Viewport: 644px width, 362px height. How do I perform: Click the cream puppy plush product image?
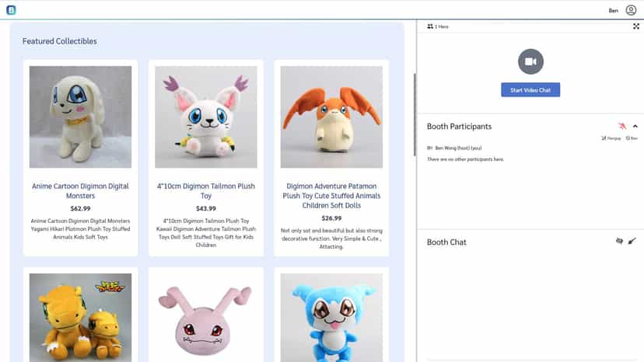click(81, 117)
